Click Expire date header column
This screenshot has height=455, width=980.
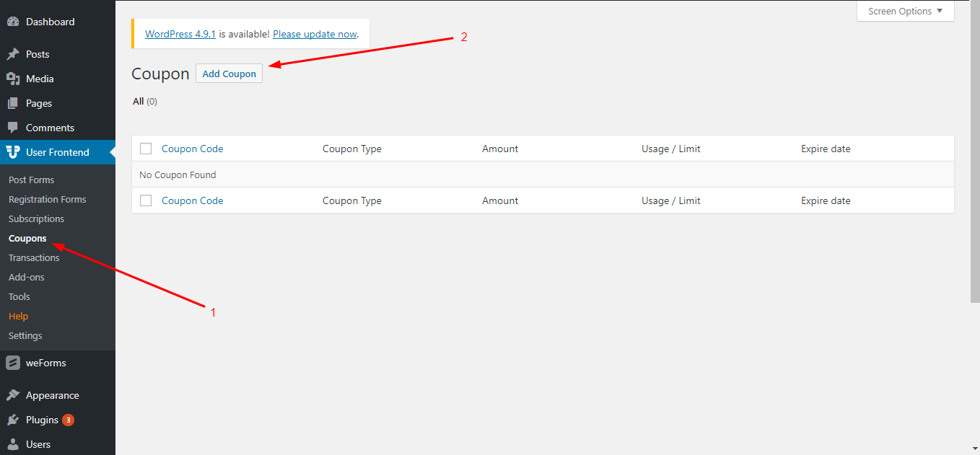pyautogui.click(x=826, y=149)
